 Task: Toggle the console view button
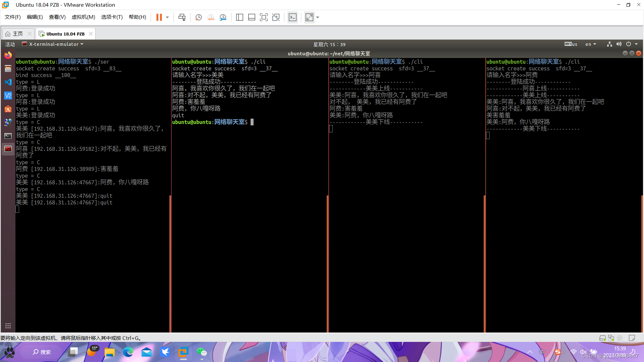292,17
